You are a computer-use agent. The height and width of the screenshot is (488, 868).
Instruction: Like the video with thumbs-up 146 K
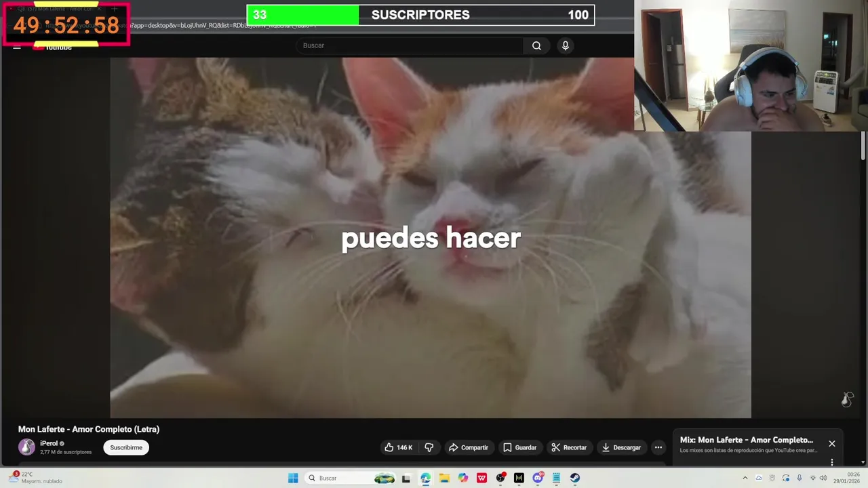[398, 447]
